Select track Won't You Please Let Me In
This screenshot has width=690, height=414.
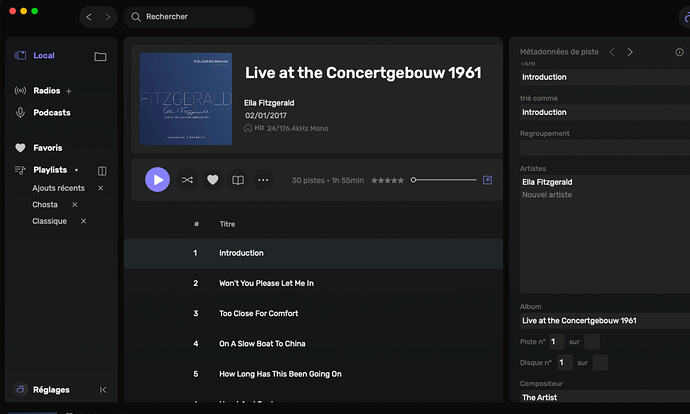click(x=313, y=283)
